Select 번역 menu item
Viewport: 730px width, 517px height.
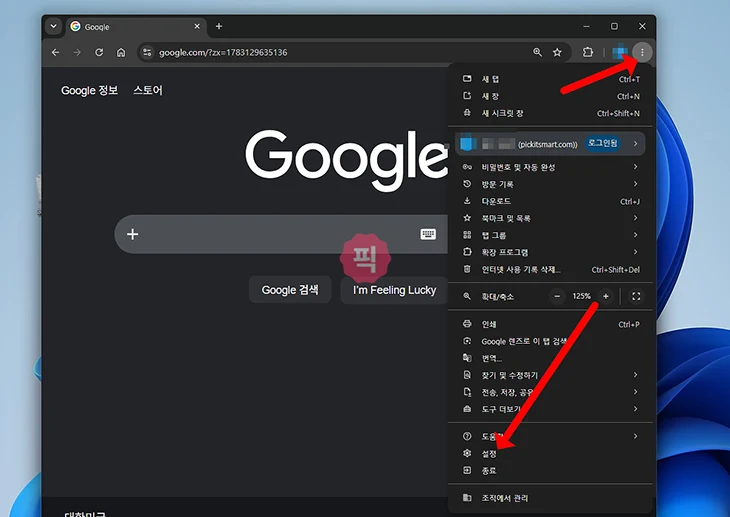[551, 358]
